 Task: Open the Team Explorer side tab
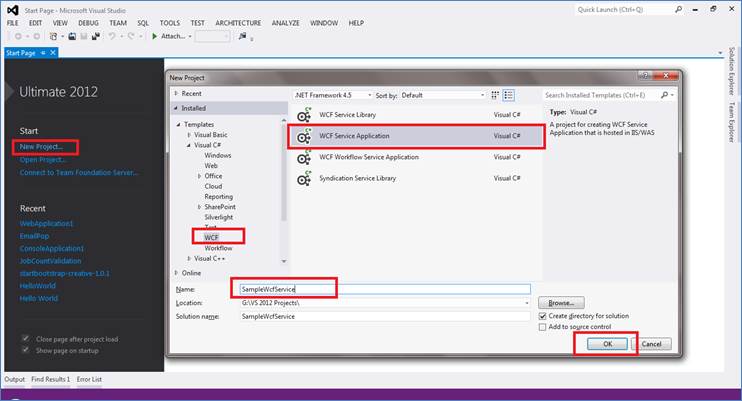(x=732, y=122)
